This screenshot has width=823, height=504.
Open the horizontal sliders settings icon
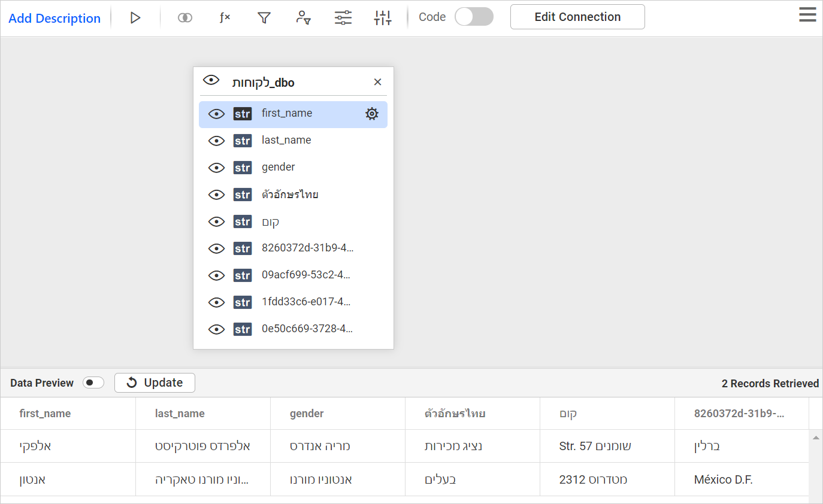[x=343, y=17]
